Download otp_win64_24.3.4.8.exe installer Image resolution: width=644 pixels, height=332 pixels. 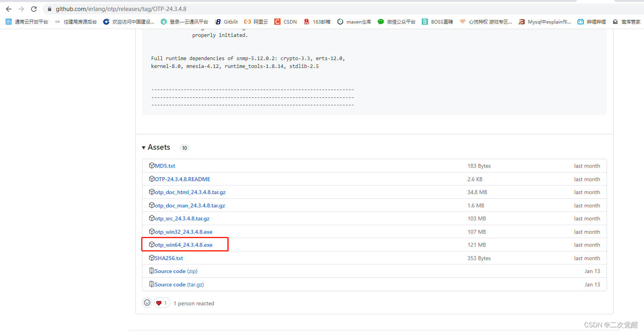(183, 245)
